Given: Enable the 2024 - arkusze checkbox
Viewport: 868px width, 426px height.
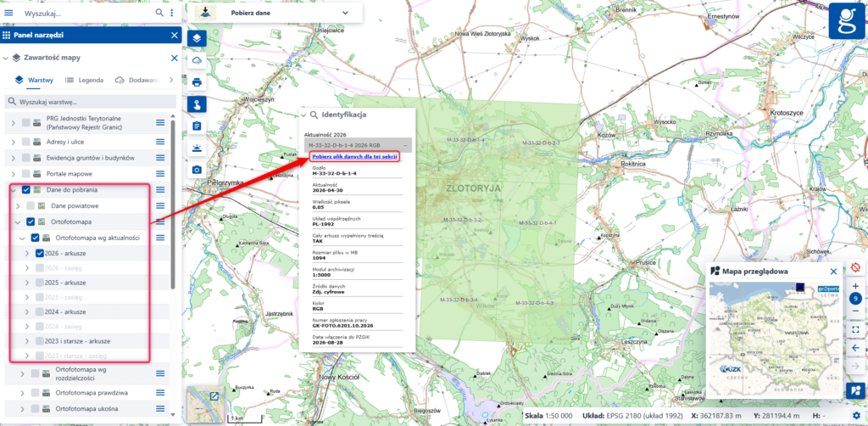Looking at the screenshot, I should [x=39, y=311].
